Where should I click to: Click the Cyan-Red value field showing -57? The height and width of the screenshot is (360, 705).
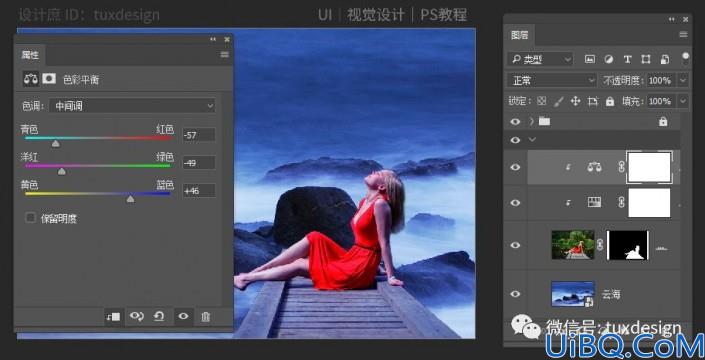[199, 135]
